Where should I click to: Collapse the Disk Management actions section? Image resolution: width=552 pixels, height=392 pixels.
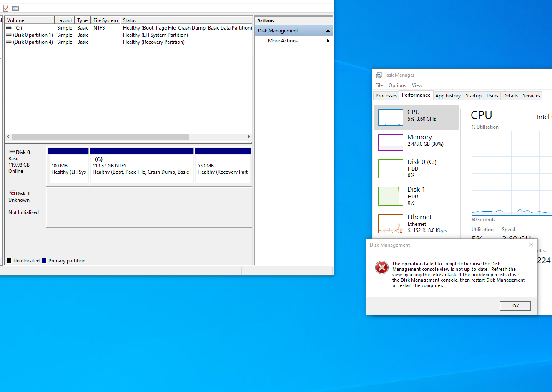click(x=328, y=31)
